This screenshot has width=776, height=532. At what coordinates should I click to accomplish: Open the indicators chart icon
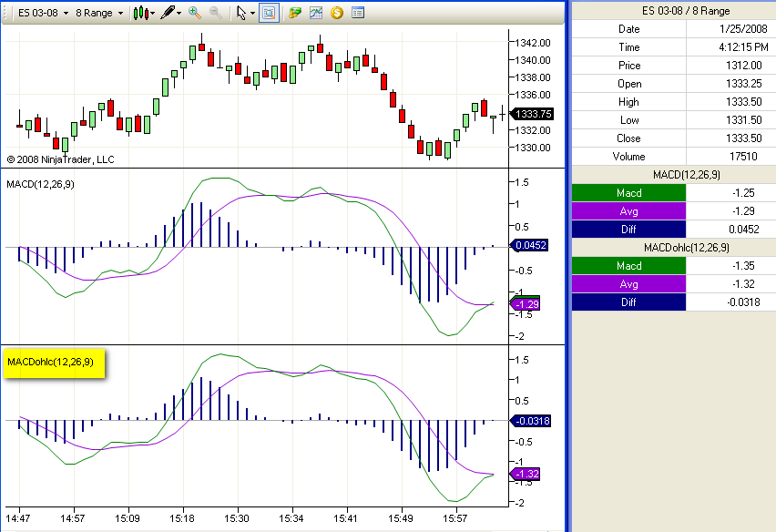(316, 13)
